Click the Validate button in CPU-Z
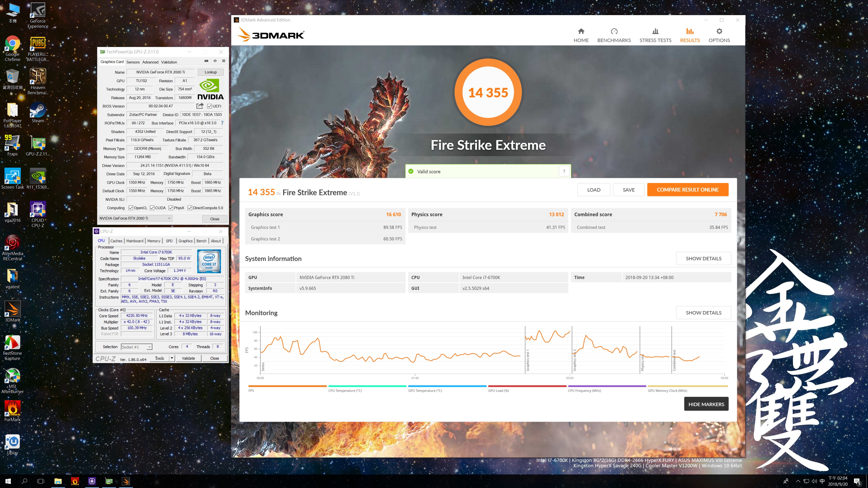Viewport: 868px width, 488px height. 188,358
